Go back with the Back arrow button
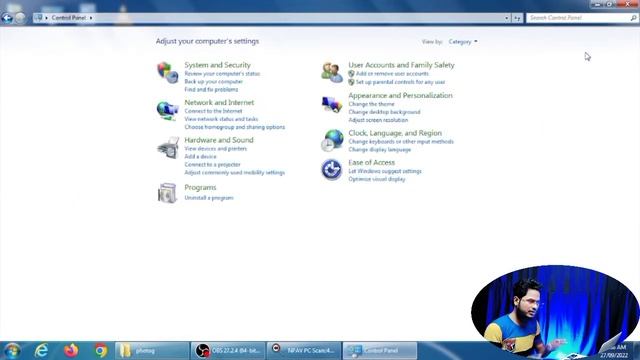 tap(7, 18)
